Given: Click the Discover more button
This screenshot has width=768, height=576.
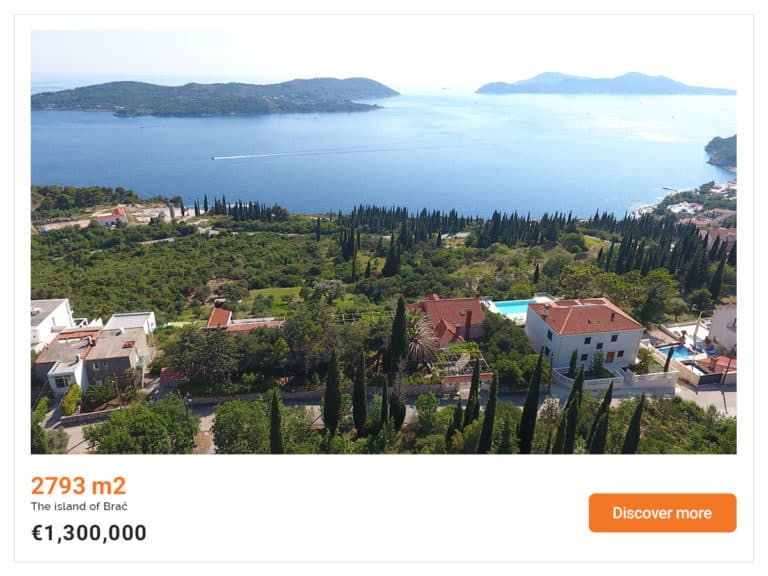Looking at the screenshot, I should coord(662,513).
